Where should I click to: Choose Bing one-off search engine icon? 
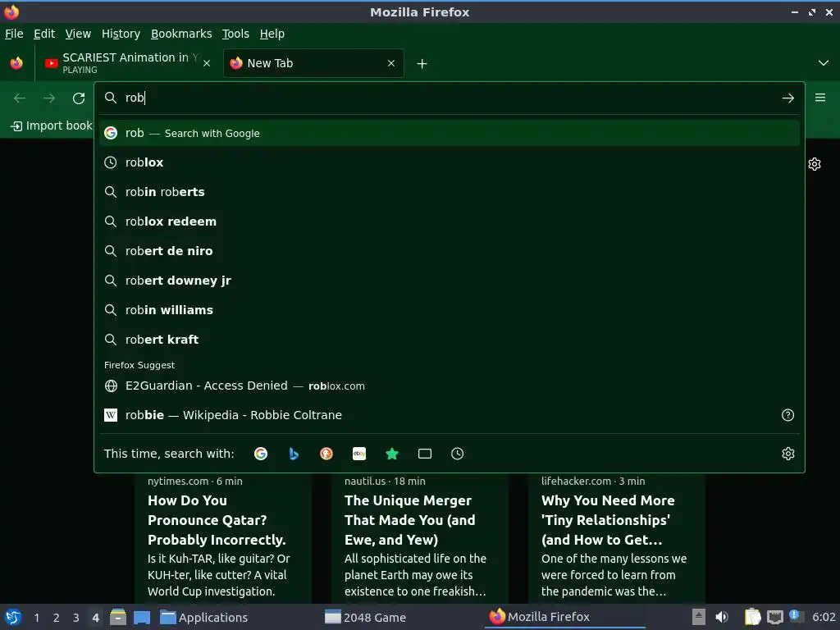coord(294,454)
